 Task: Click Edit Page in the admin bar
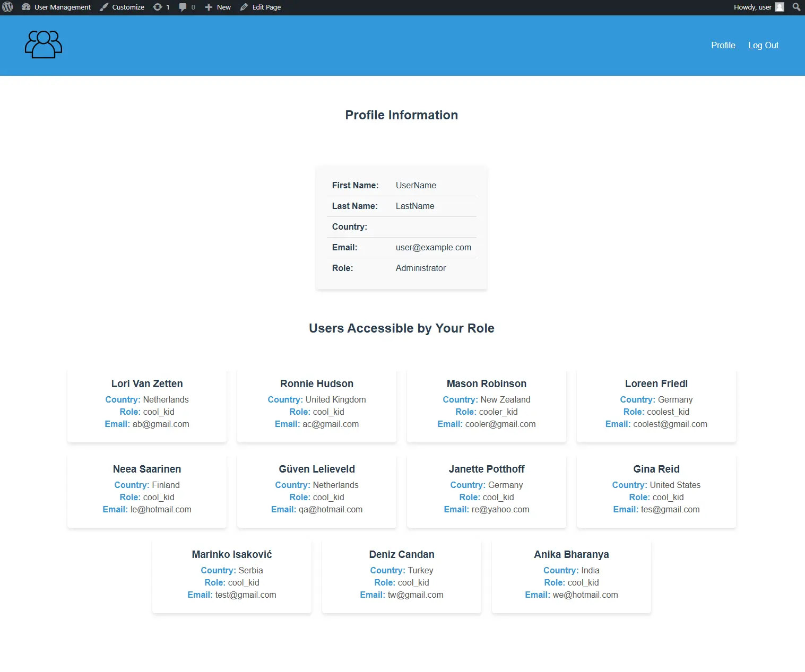point(266,7)
